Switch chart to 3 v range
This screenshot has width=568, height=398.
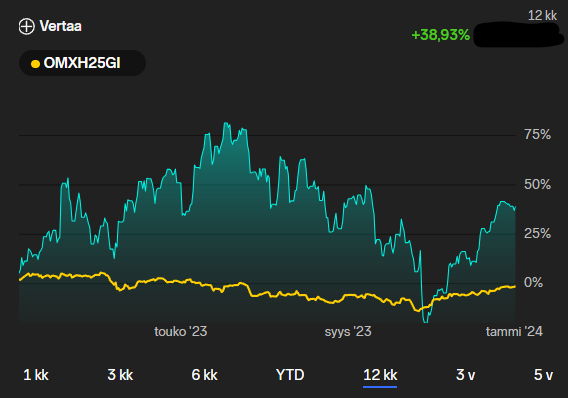465,375
